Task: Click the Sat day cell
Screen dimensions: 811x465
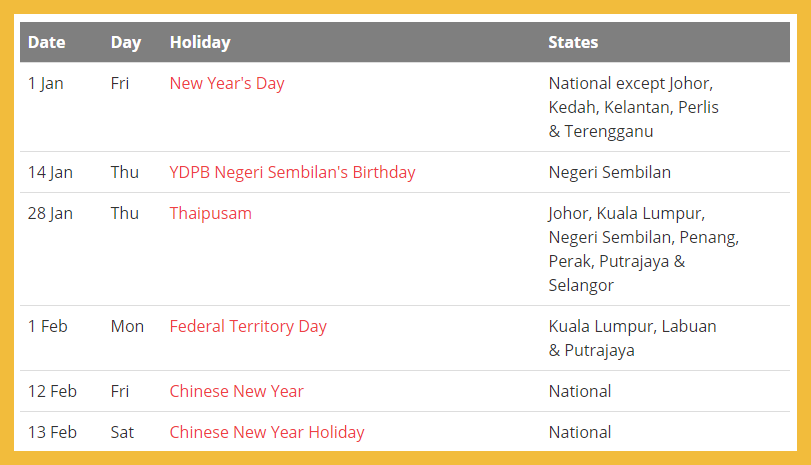Action: coord(122,432)
